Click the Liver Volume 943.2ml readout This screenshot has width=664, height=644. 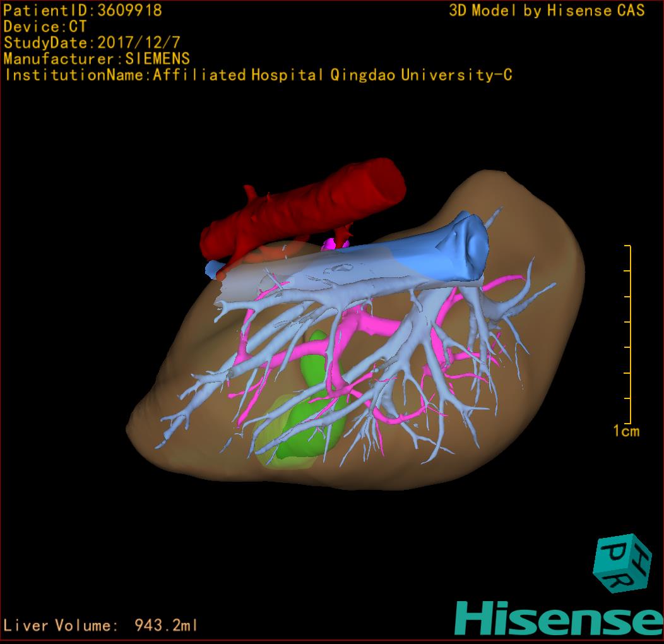coord(101,626)
